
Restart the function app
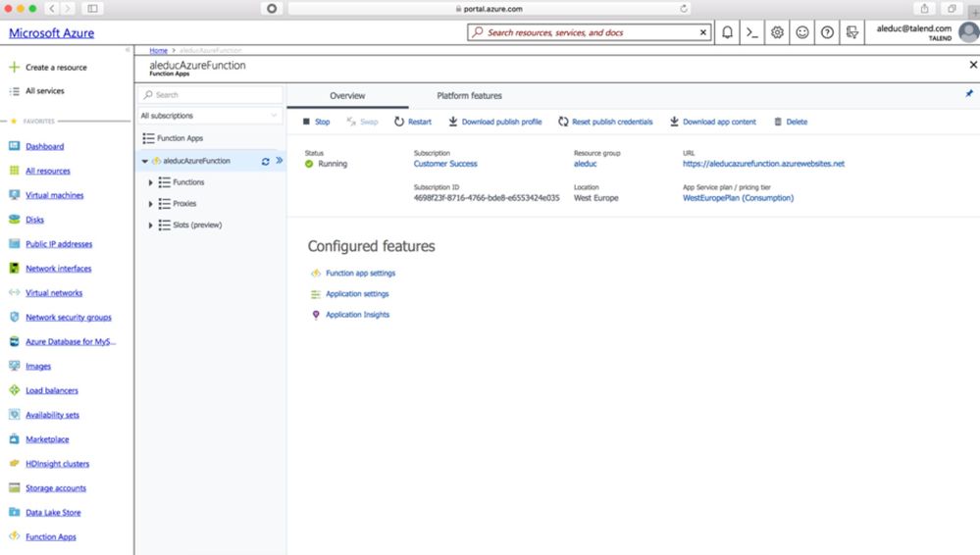coord(413,122)
